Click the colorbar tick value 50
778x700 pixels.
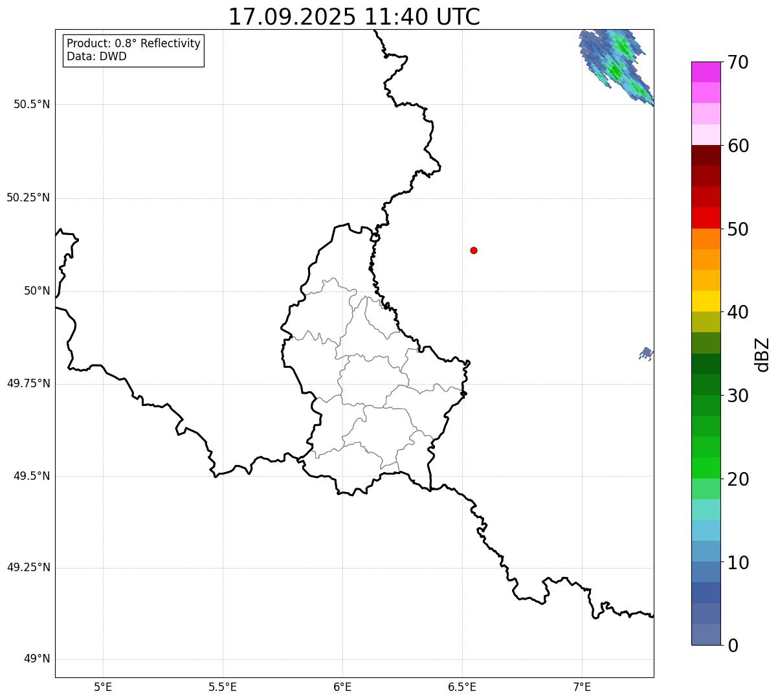(738, 229)
